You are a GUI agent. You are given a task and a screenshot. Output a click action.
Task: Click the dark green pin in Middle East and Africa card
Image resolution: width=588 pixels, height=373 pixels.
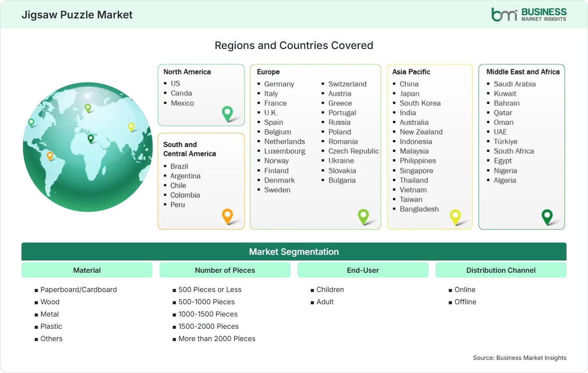pyautogui.click(x=547, y=216)
